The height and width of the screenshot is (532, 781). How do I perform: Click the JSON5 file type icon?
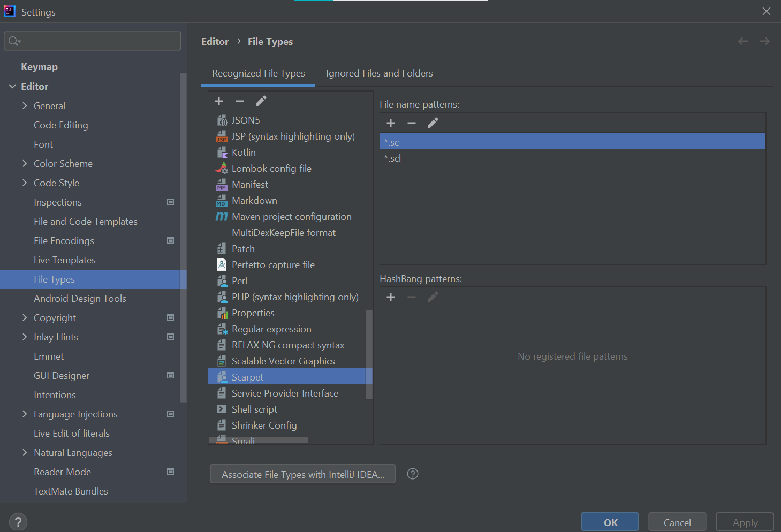pyautogui.click(x=222, y=120)
